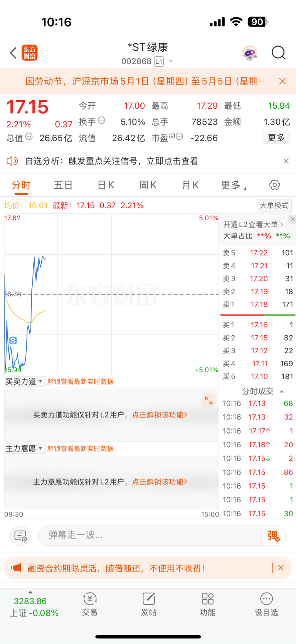Open the 主力意愿 indicator dropdown
The image size is (296, 644).
point(25,448)
